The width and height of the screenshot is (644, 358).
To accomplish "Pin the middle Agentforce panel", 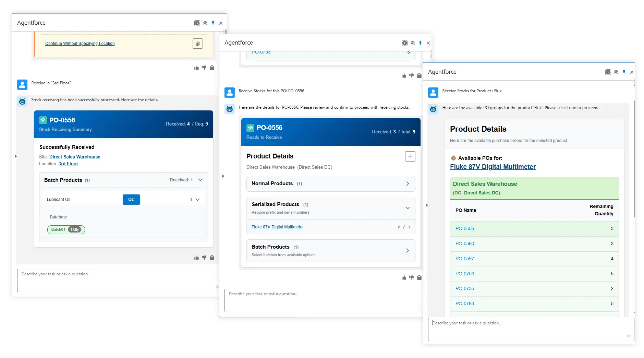I will 420,43.
